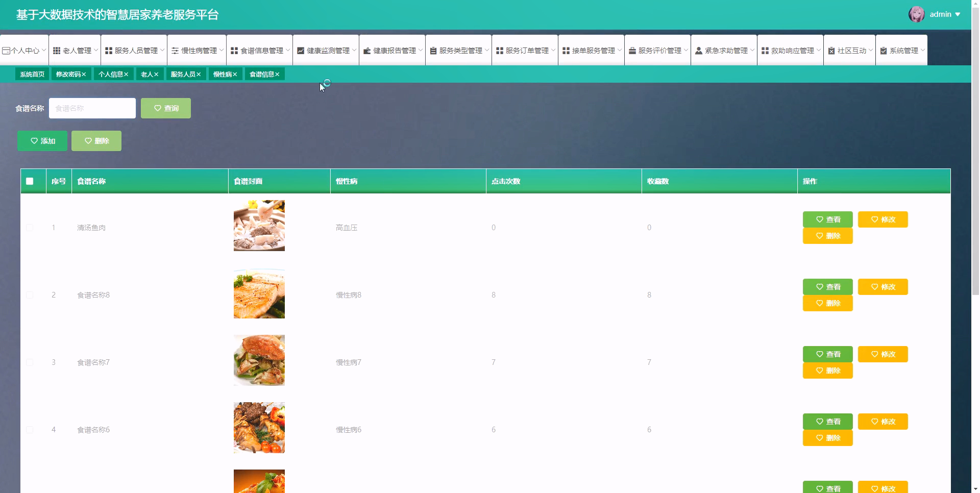Screen dimensions: 980x493
Task: Expand the 健康监测管理 dropdown menu
Action: [x=354, y=50]
